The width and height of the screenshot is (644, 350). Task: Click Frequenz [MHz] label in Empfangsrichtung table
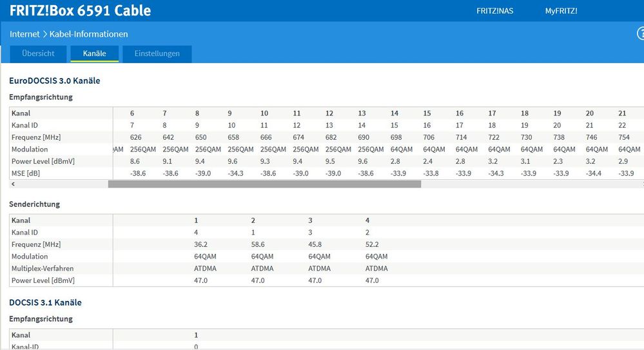(x=35, y=137)
